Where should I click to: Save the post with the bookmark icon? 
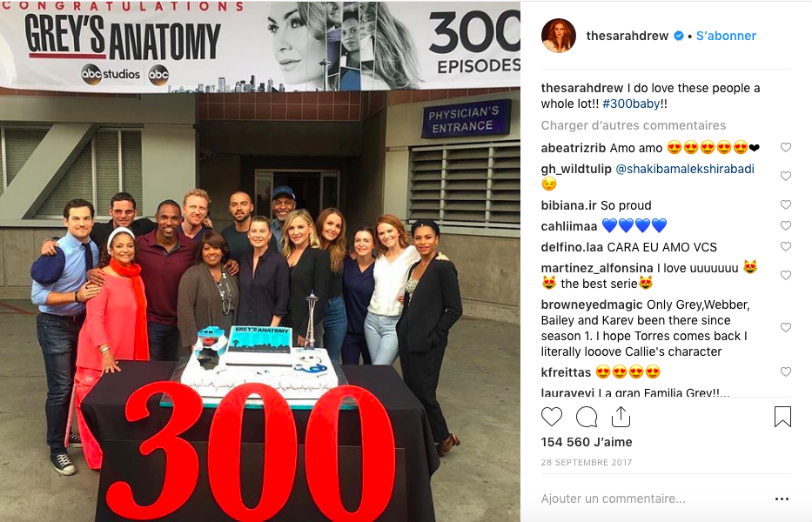point(782,417)
